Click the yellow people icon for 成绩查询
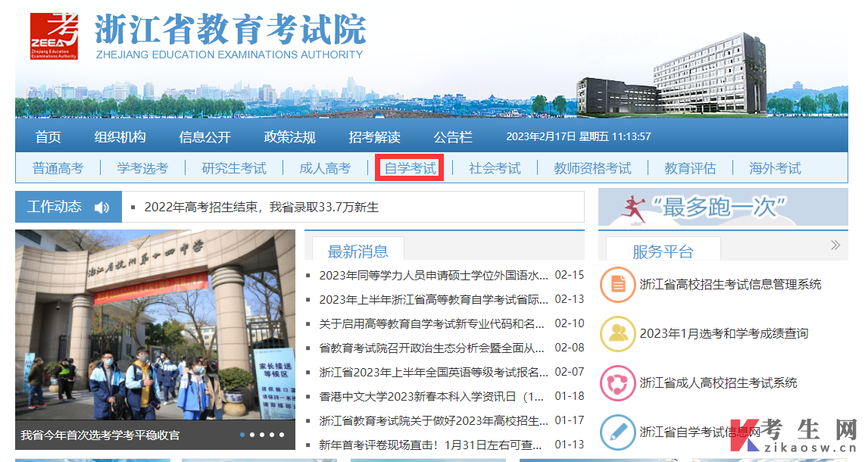868x462 pixels. coord(617,334)
